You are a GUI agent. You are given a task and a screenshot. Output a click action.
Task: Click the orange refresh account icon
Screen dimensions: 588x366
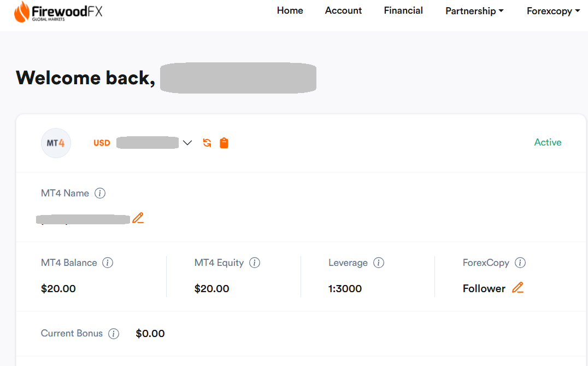coord(207,143)
